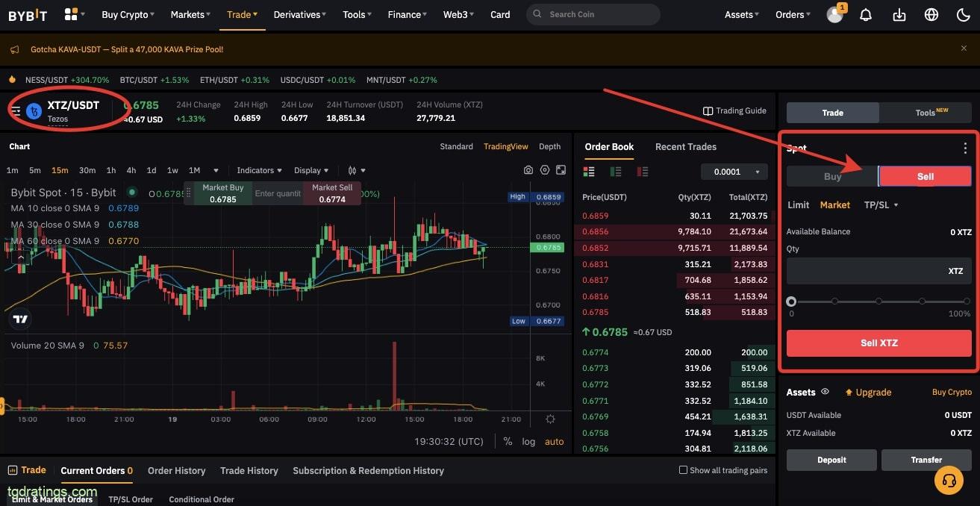This screenshot has width=980, height=506.
Task: Click the Qty XTZ input field
Action: pyautogui.click(x=879, y=271)
